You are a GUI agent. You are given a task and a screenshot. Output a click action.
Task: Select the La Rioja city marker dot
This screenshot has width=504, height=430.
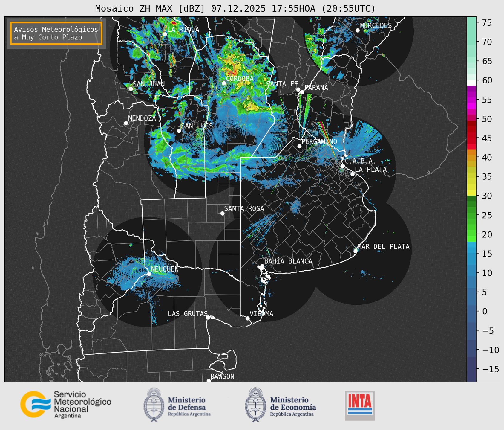[x=165, y=34]
